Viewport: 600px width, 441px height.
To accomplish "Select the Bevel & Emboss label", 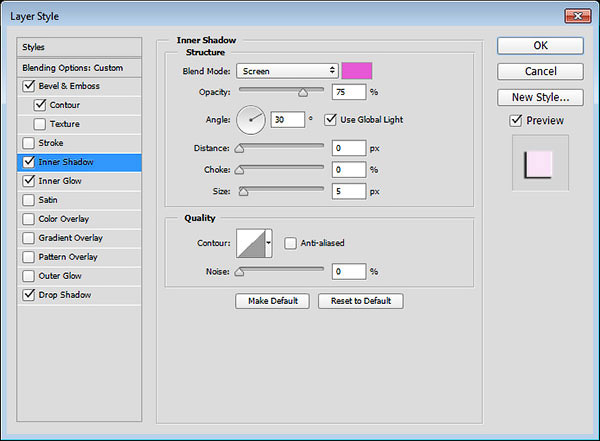I will (69, 86).
